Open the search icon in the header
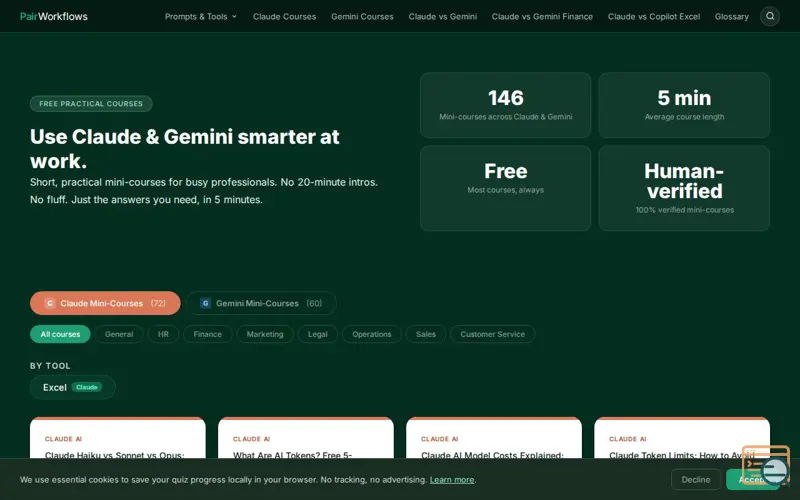The width and height of the screenshot is (800, 500). 769,16
